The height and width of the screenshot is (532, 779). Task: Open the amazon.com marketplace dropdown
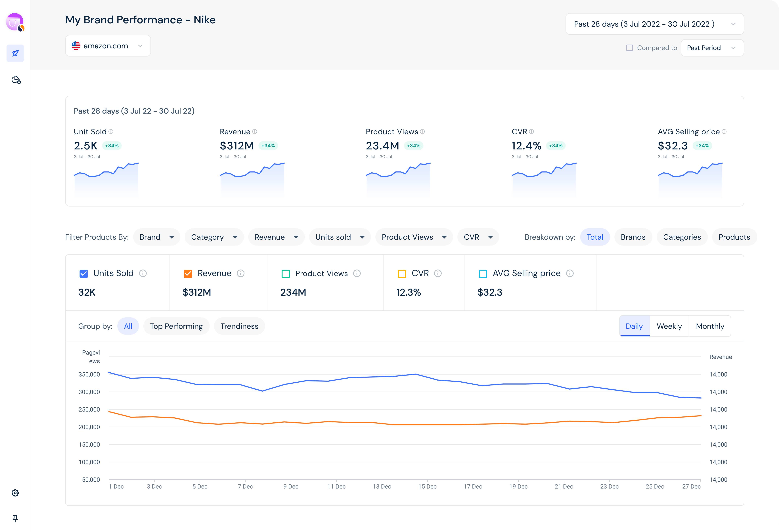108,46
